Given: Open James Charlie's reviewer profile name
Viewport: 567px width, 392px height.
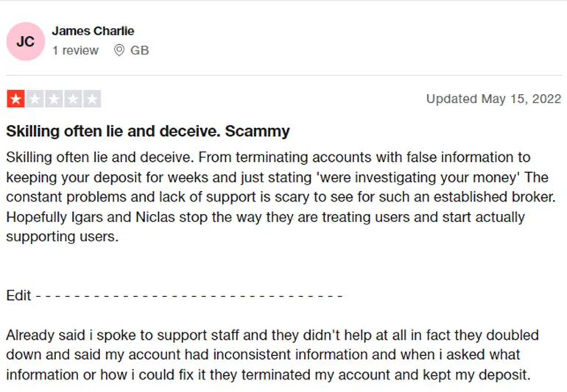Looking at the screenshot, I should [x=93, y=31].
